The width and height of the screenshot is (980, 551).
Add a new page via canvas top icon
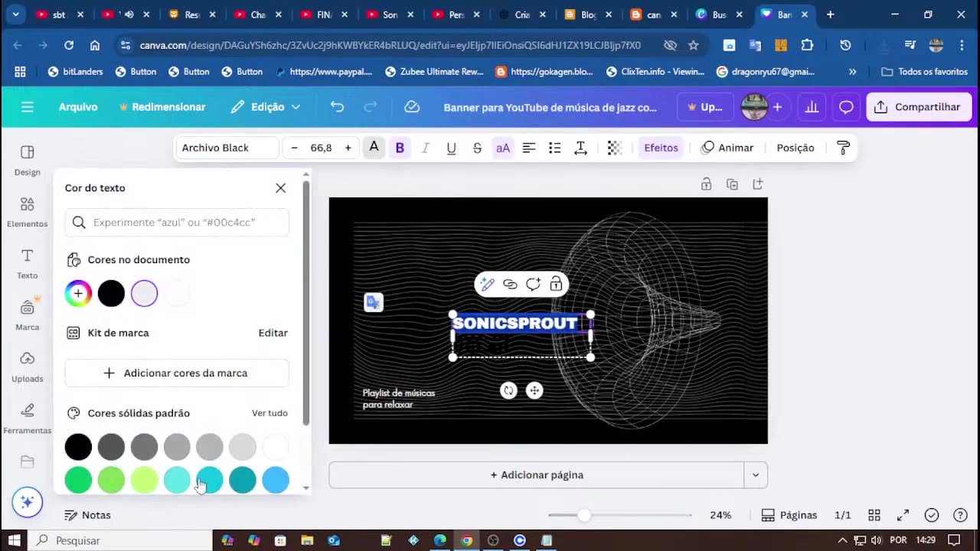click(758, 184)
